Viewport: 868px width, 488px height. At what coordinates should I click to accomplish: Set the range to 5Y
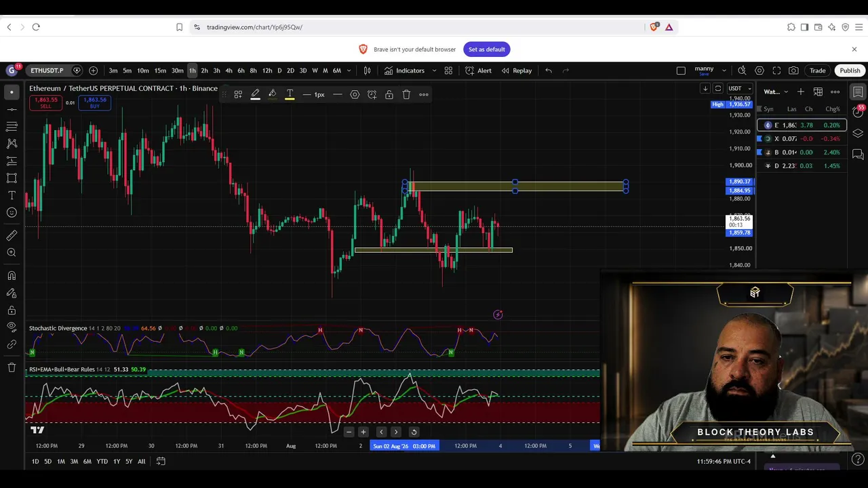pyautogui.click(x=129, y=462)
